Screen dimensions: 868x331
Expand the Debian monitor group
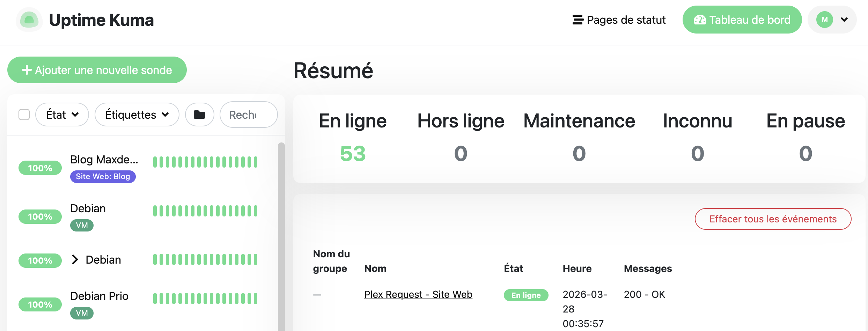(x=74, y=260)
